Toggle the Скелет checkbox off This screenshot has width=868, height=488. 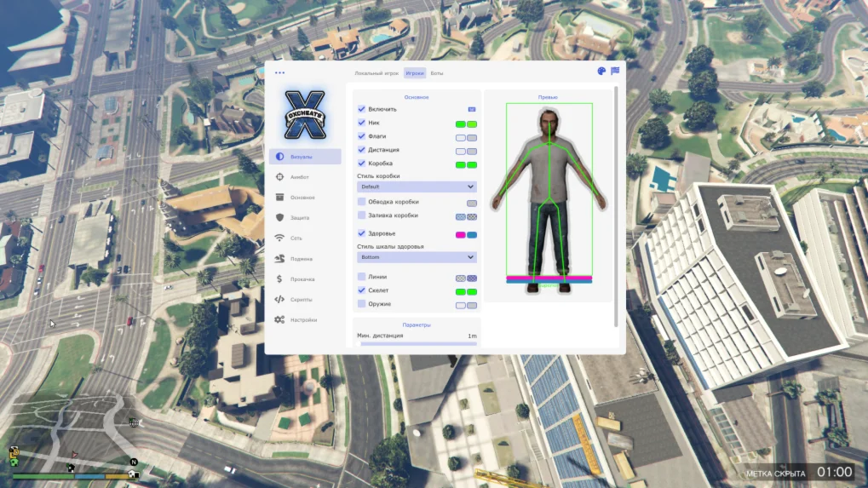click(362, 290)
